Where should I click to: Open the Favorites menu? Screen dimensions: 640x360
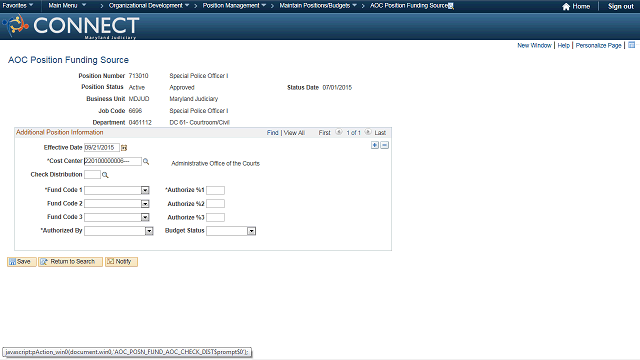[18, 6]
